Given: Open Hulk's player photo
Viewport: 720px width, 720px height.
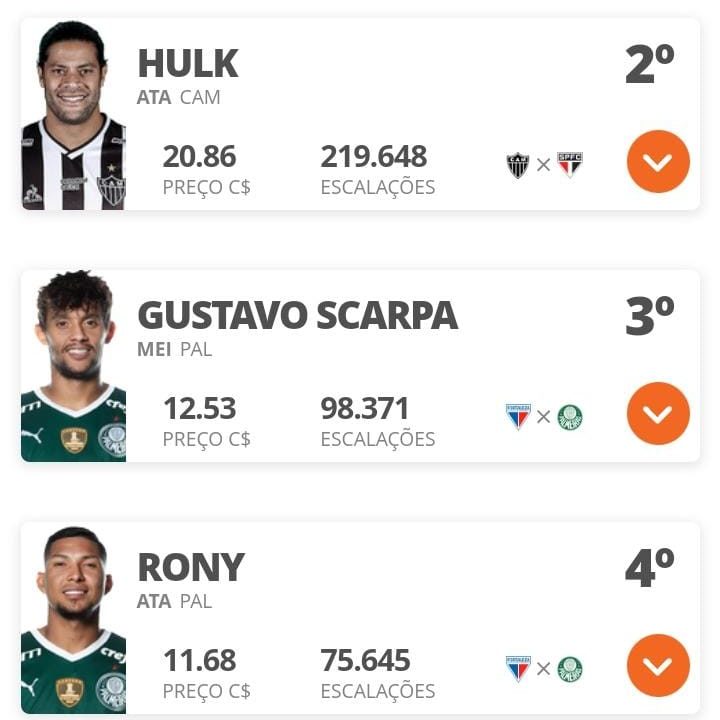Looking at the screenshot, I should coord(73,115).
